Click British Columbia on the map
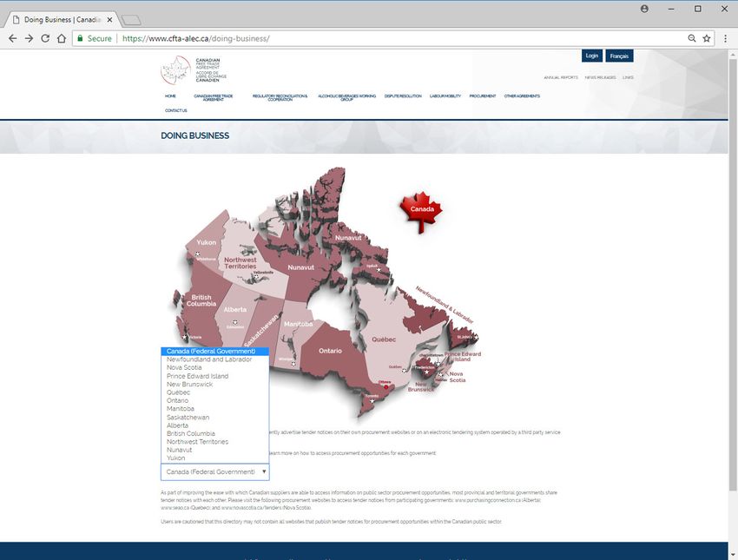 [201, 300]
